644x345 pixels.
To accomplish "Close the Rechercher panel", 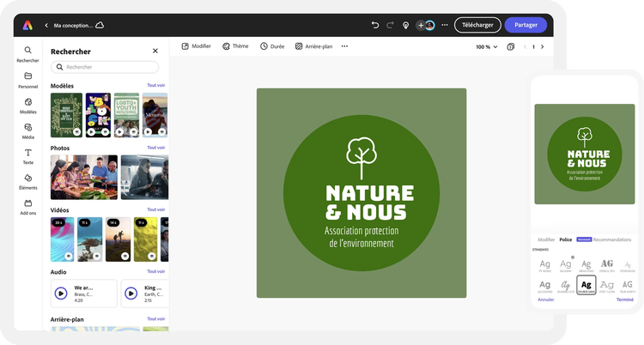I will 155,51.
